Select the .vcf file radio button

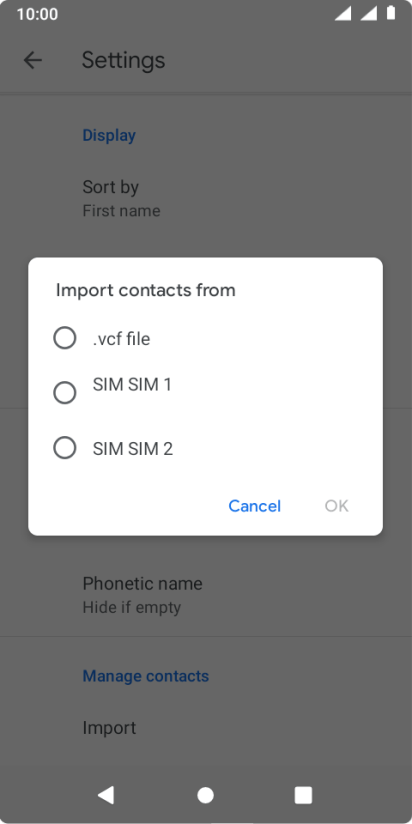(x=65, y=338)
